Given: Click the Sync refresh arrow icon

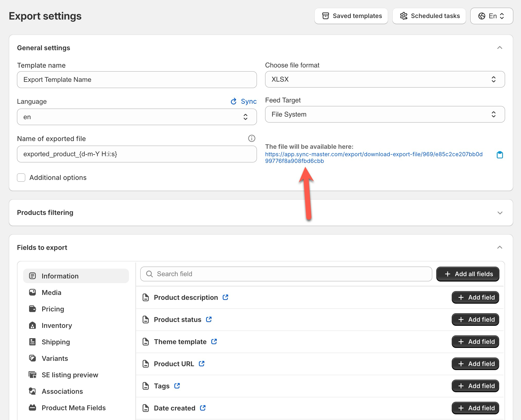Looking at the screenshot, I should click(x=233, y=101).
